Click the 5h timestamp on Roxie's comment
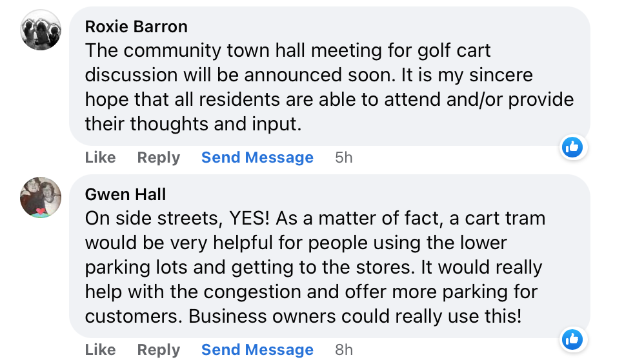 344,157
